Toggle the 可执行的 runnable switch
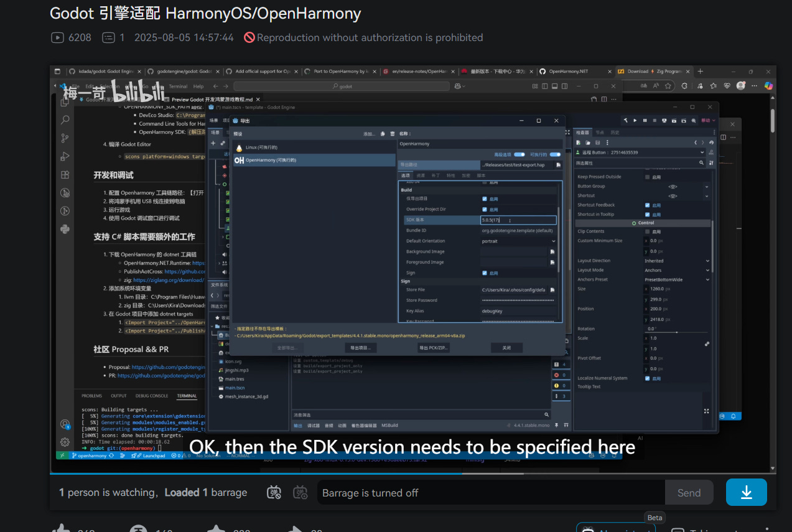This screenshot has width=792, height=532. coord(555,154)
